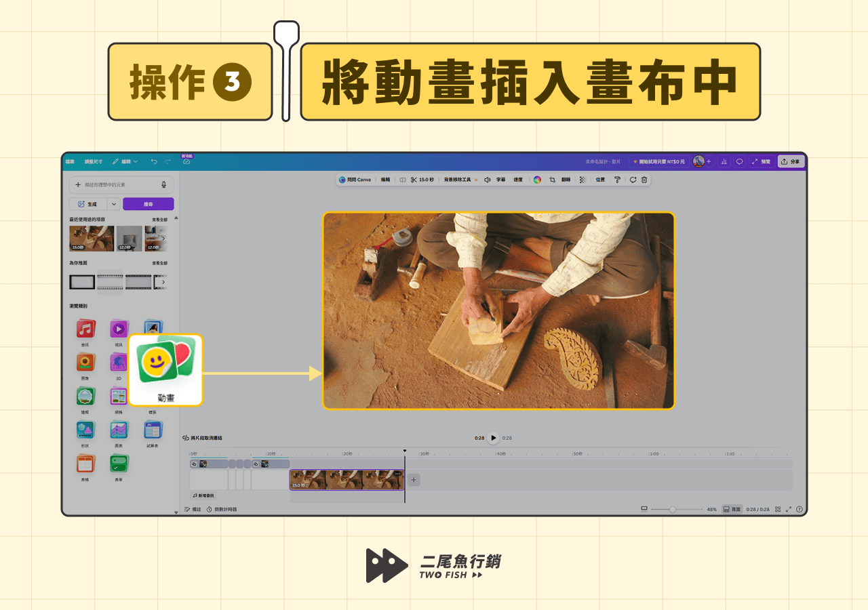
Task: Click the crop icon in the video toolbar
Action: [552, 180]
